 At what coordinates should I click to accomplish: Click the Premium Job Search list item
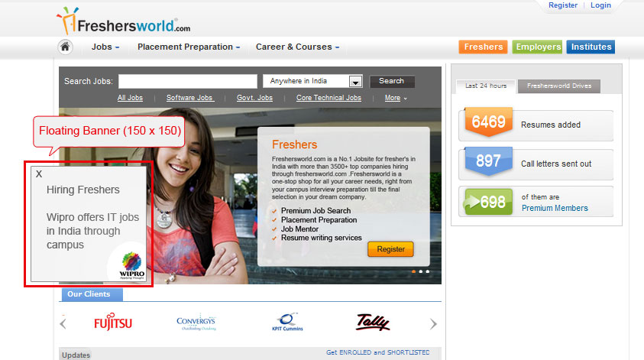316,210
